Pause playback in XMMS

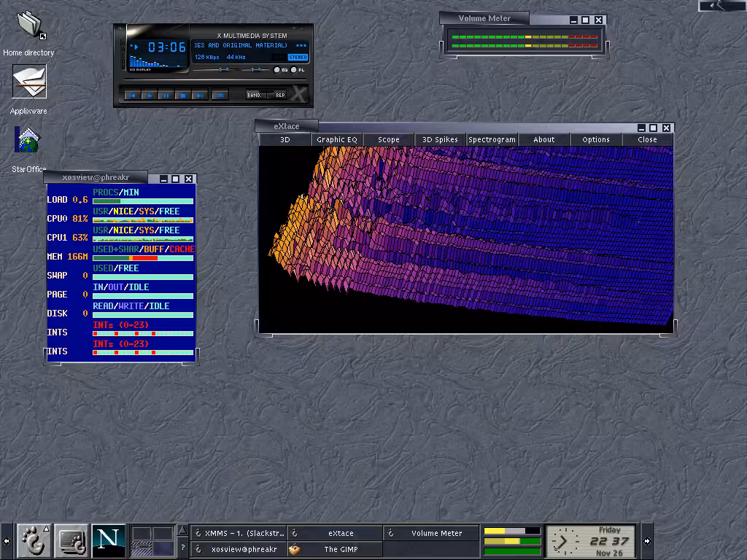tap(166, 96)
